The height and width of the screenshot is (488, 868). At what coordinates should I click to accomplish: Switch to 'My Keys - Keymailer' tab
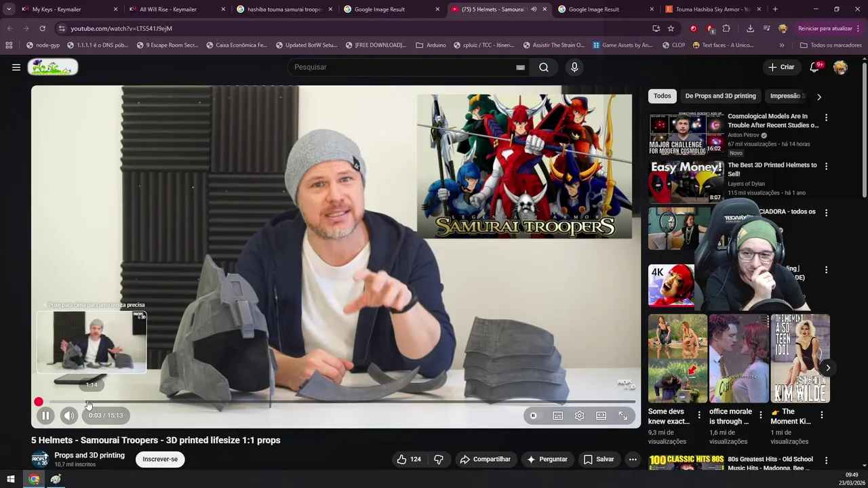click(x=66, y=9)
